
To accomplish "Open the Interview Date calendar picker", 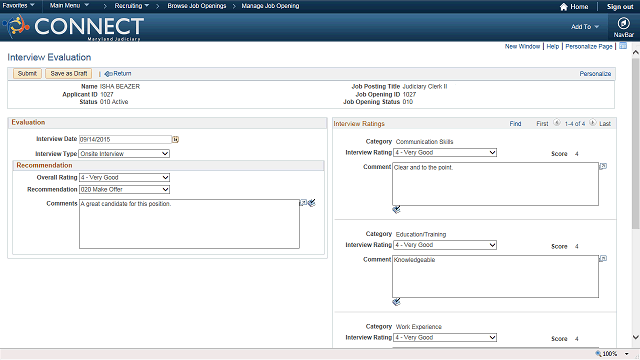I will tap(176, 140).
